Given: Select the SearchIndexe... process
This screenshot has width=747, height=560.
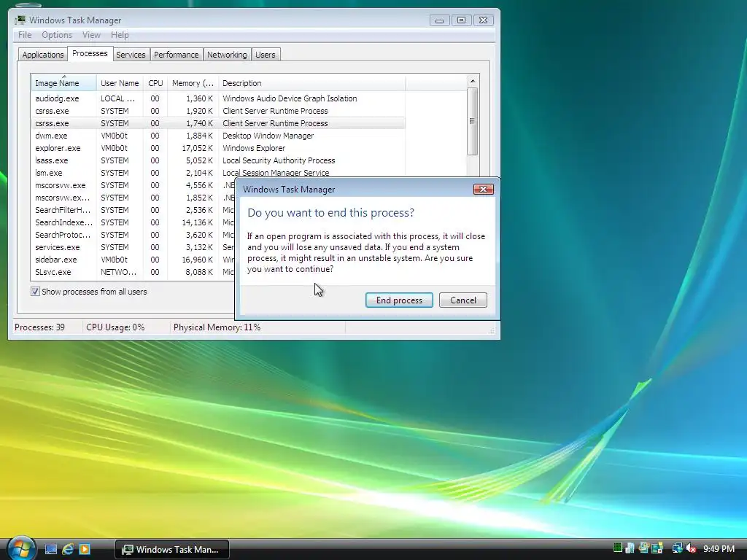Looking at the screenshot, I should pyautogui.click(x=133, y=222).
